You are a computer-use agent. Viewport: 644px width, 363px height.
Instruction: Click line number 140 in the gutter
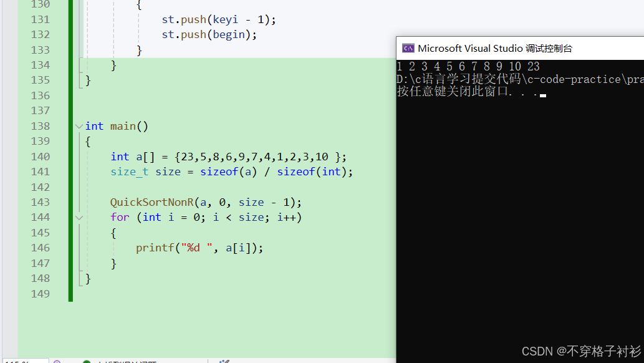click(x=41, y=157)
